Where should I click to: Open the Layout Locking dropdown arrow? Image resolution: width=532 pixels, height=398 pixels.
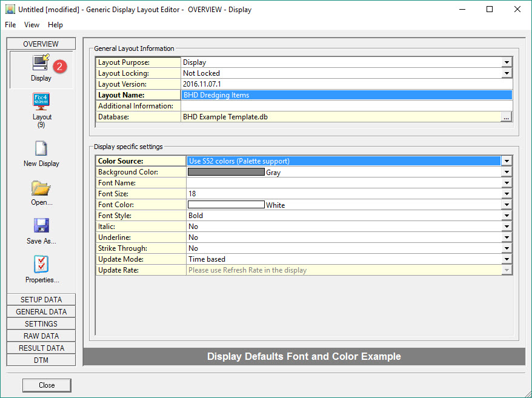[x=507, y=73]
